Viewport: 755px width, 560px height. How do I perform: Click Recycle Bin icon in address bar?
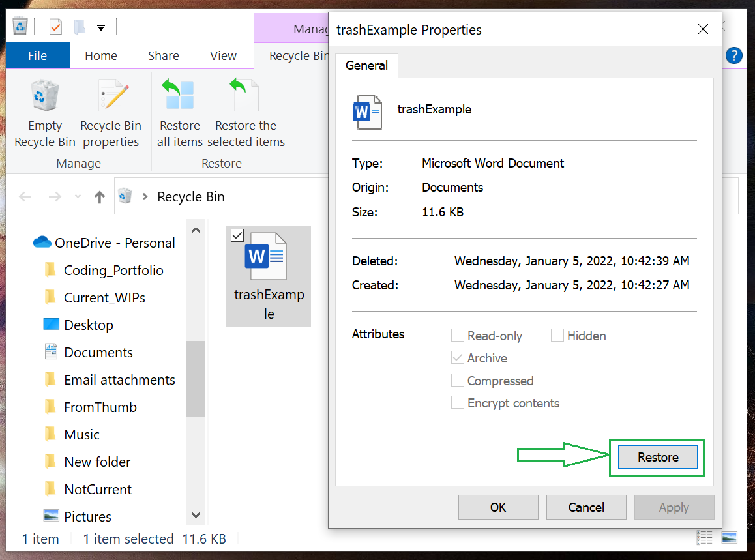[125, 196]
